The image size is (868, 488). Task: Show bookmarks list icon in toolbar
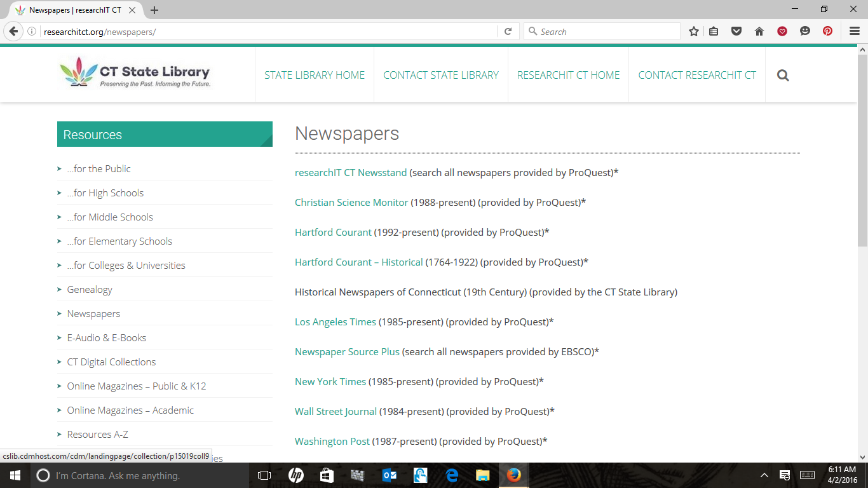coord(714,31)
